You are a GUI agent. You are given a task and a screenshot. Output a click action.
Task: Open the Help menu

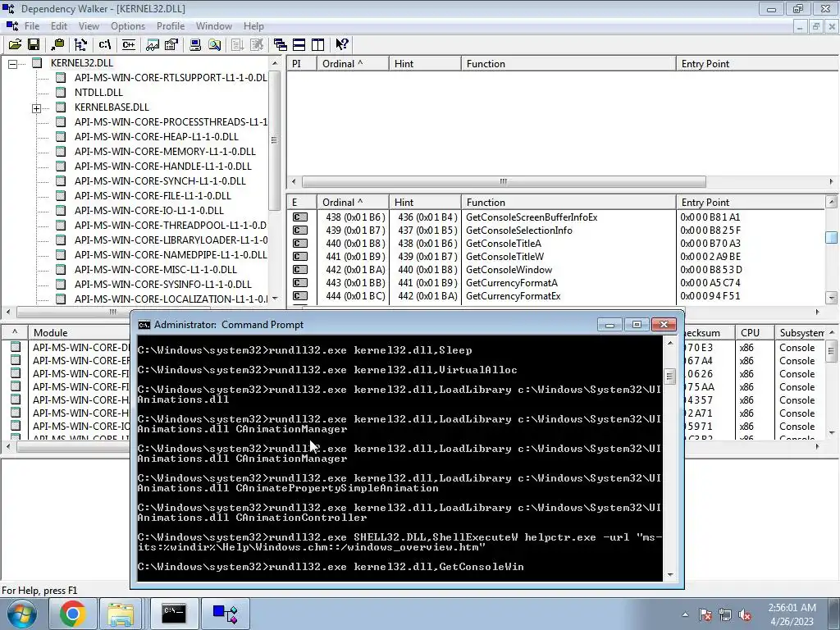253,25
